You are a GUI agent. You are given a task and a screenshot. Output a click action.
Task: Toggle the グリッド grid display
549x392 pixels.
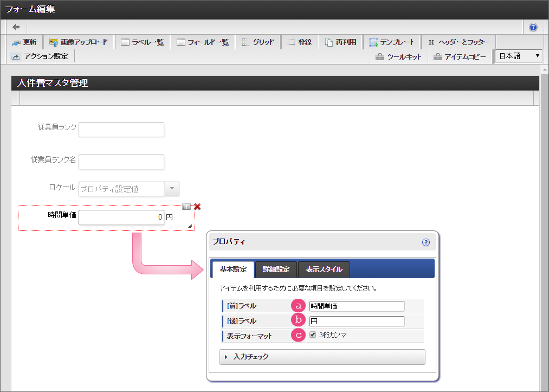(258, 42)
